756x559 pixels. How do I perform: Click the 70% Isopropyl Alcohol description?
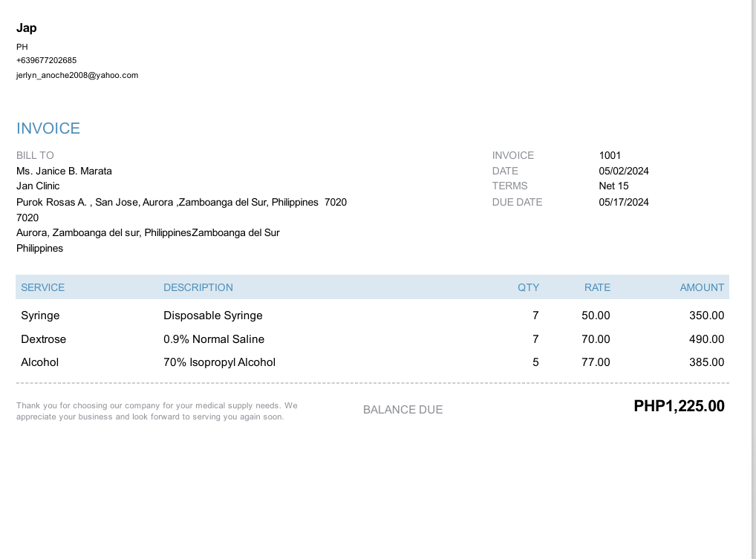pos(219,362)
